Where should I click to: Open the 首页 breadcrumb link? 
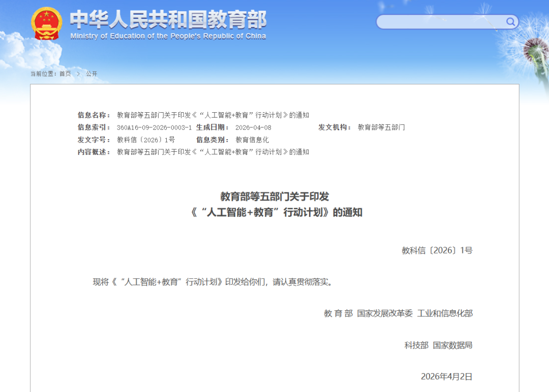coord(64,73)
